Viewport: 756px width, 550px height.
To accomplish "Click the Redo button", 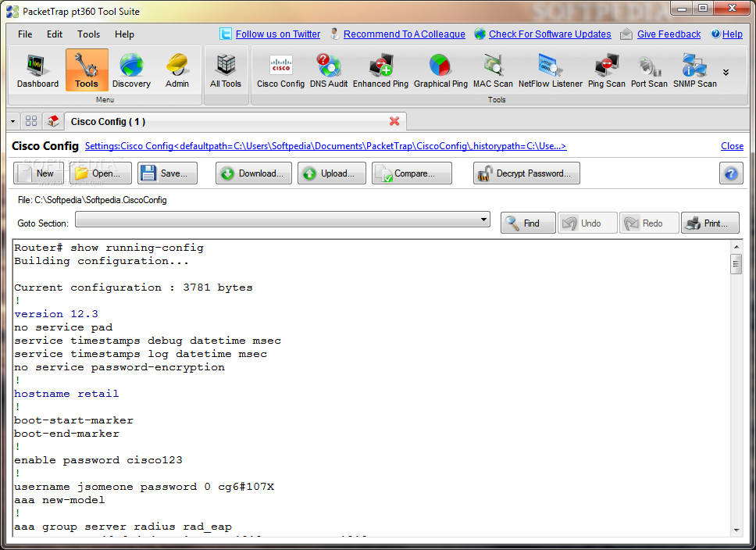I will pyautogui.click(x=649, y=223).
